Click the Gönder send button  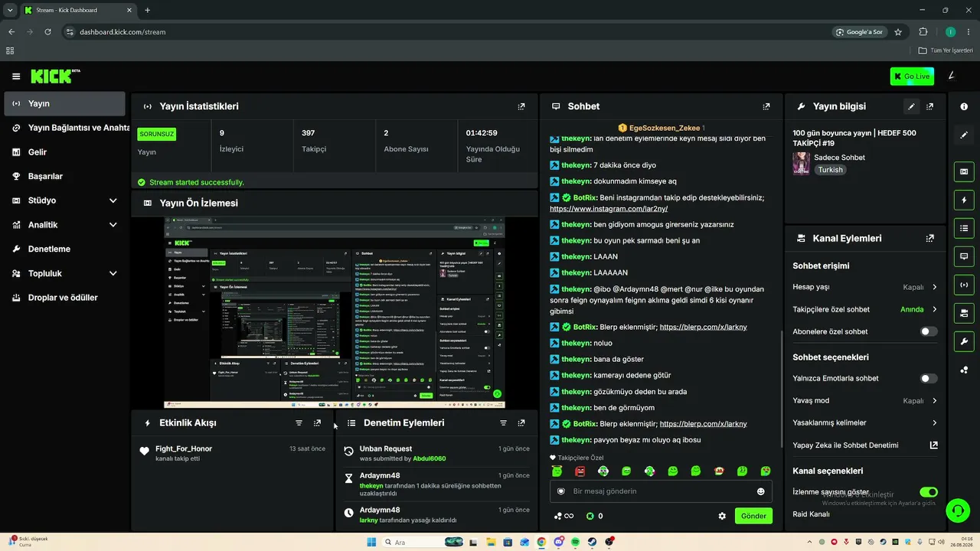tap(753, 516)
